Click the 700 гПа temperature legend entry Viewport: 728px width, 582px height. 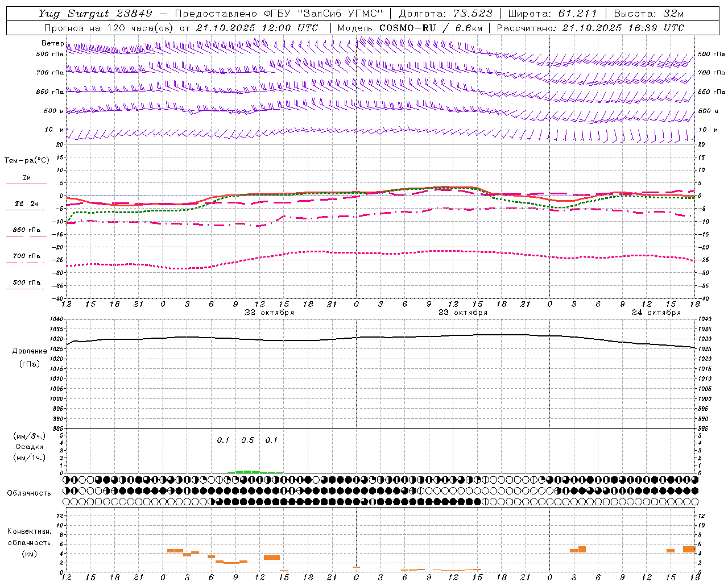pos(27,256)
